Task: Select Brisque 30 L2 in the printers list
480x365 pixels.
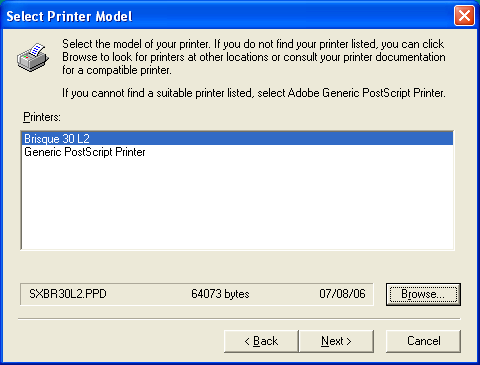Action: click(237, 138)
